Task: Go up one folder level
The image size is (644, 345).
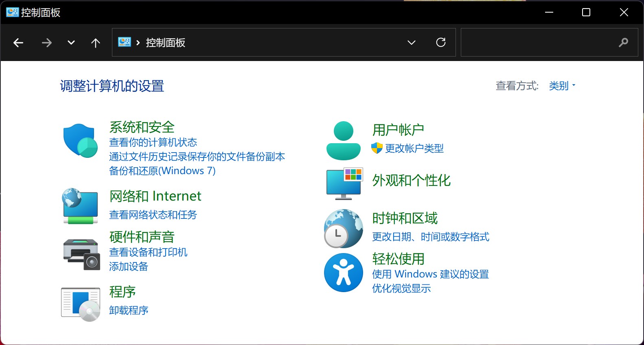Action: click(96, 43)
